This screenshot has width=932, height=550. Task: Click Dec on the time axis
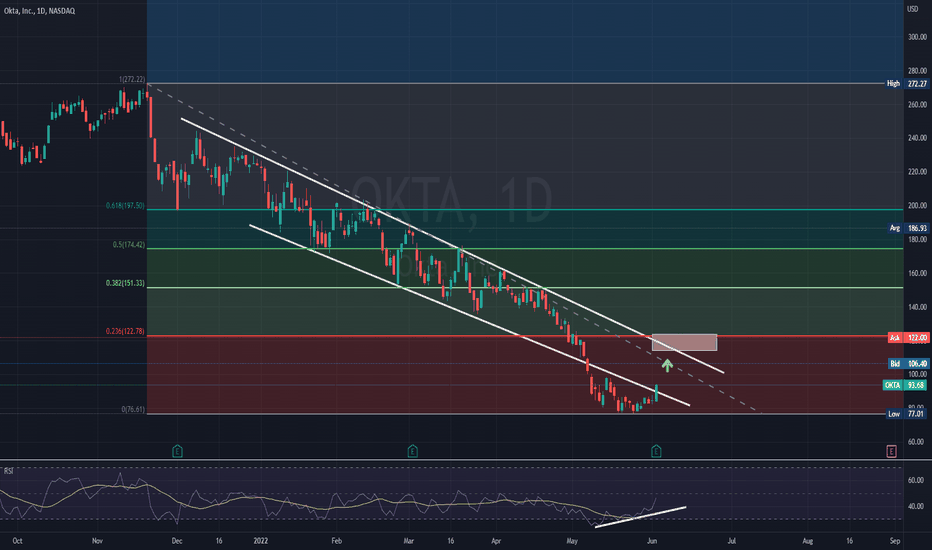coord(177,541)
